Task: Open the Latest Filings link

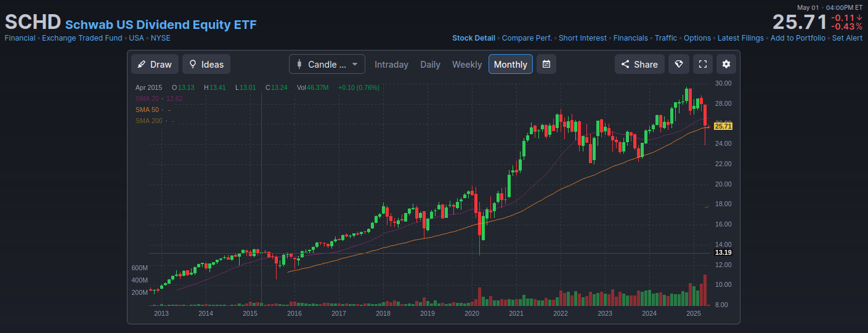Action: pos(740,38)
